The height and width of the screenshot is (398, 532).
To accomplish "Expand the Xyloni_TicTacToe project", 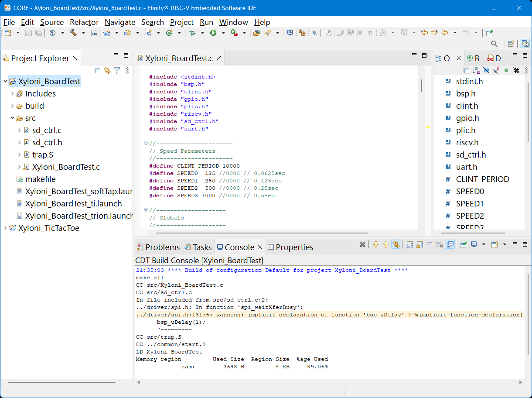I will 5,228.
